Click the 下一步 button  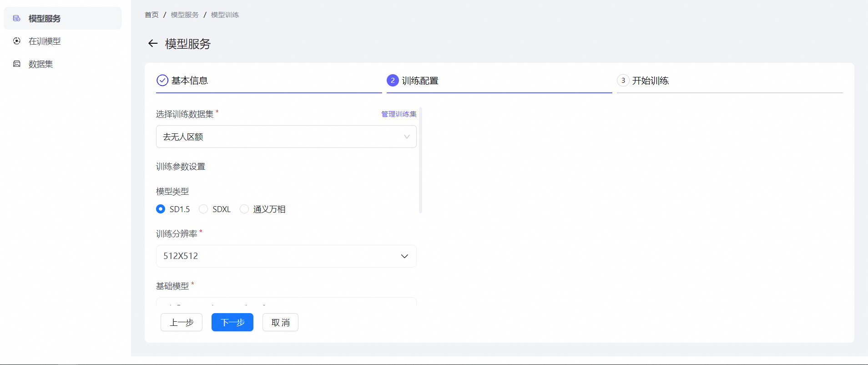(x=232, y=322)
